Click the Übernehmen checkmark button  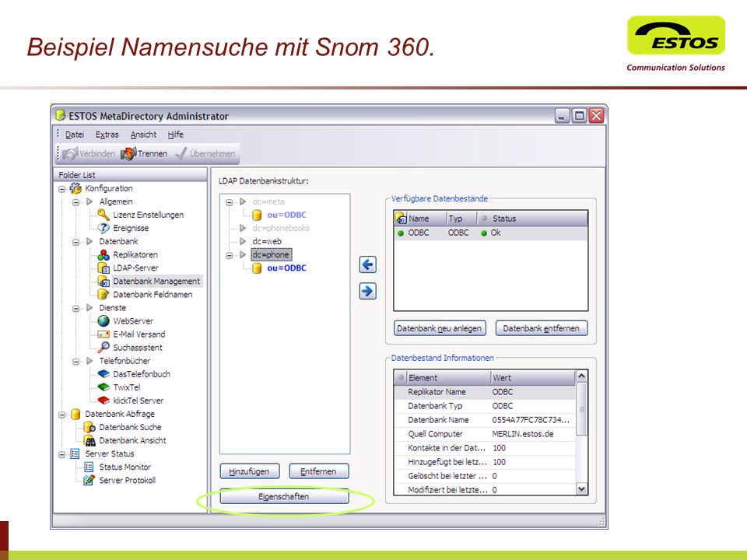(205, 153)
